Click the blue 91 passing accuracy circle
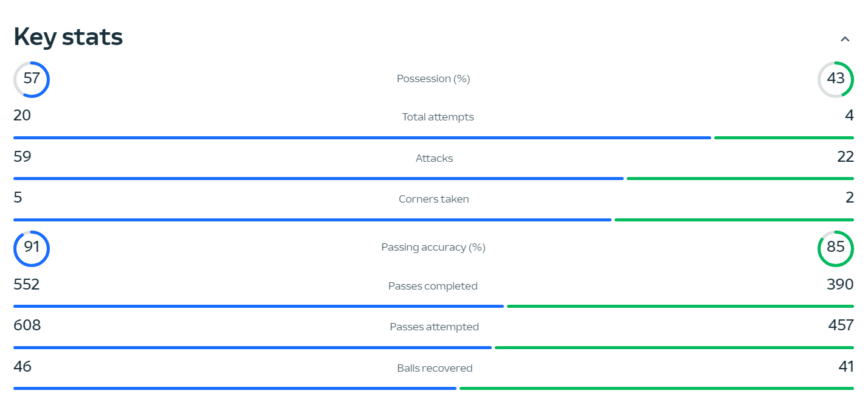868x396 pixels. 32,248
